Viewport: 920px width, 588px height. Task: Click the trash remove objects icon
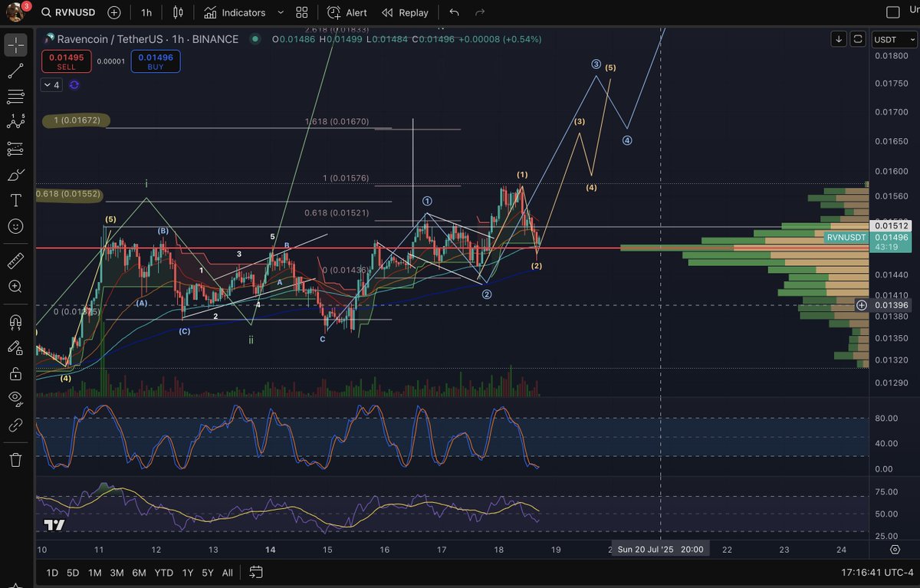[15, 460]
